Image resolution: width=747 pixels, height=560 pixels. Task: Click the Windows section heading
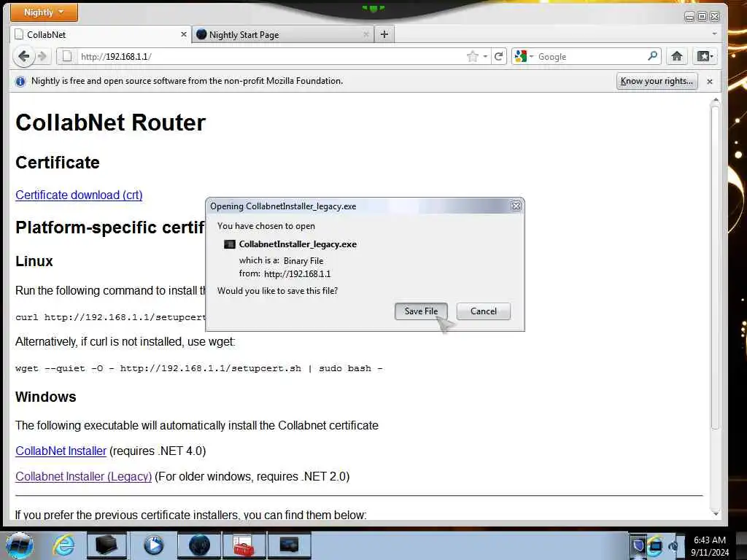[46, 397]
